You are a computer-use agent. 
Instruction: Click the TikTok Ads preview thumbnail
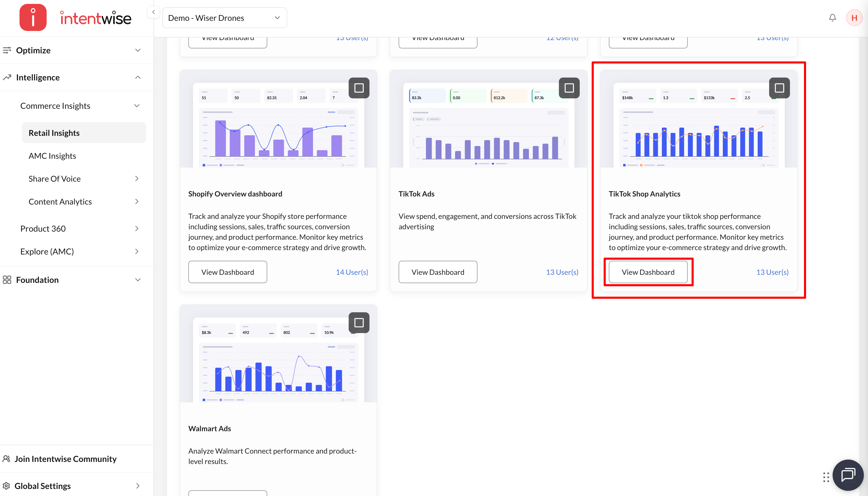pos(488,119)
